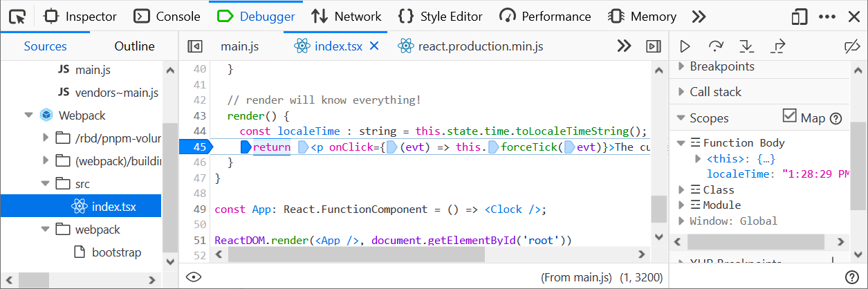
Task: Open the debugger help icon
Action: tap(852, 277)
